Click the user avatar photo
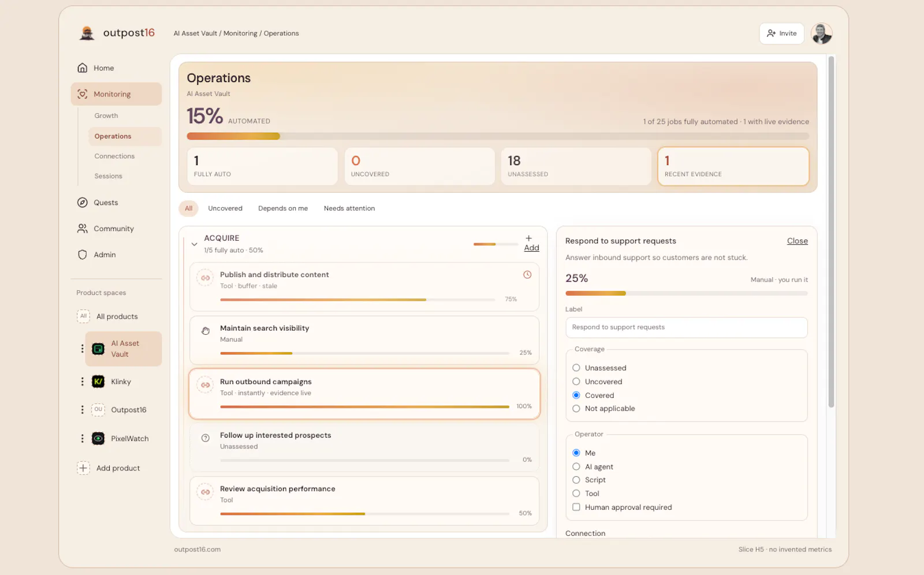Viewport: 924px width, 575px height. 821,33
